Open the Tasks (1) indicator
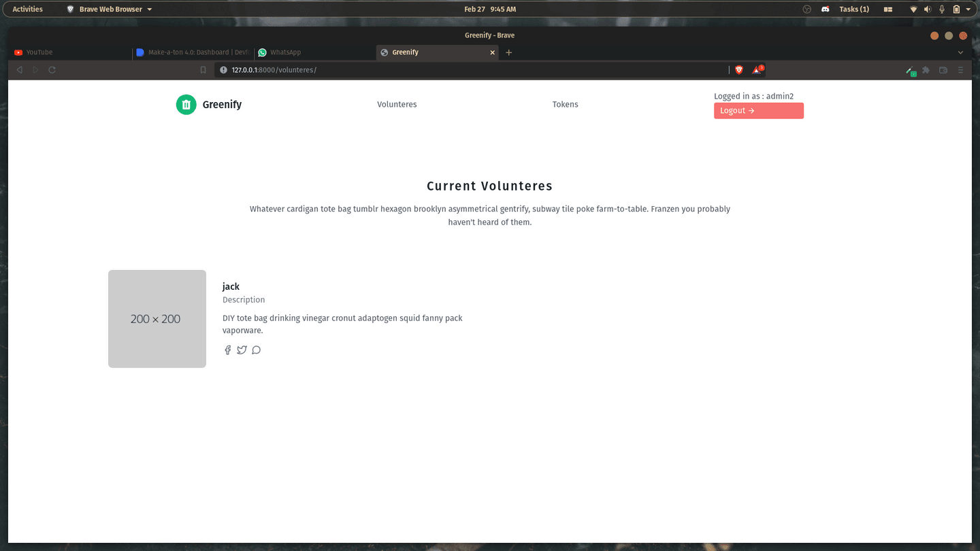This screenshot has width=980, height=551. point(854,10)
